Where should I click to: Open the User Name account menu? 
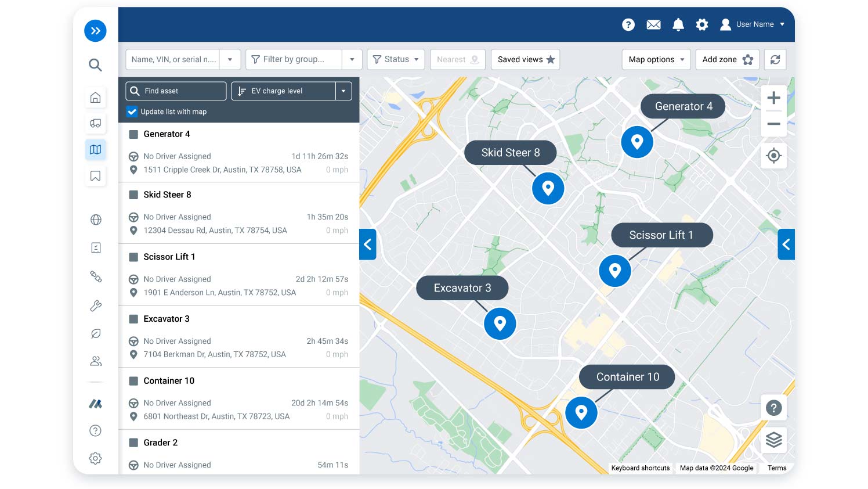point(754,24)
